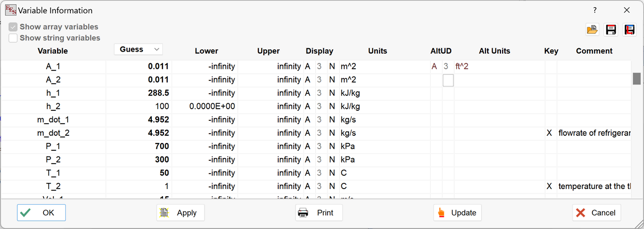Image resolution: width=644 pixels, height=229 pixels.
Task: Click the question mark help button
Action: tap(595, 10)
